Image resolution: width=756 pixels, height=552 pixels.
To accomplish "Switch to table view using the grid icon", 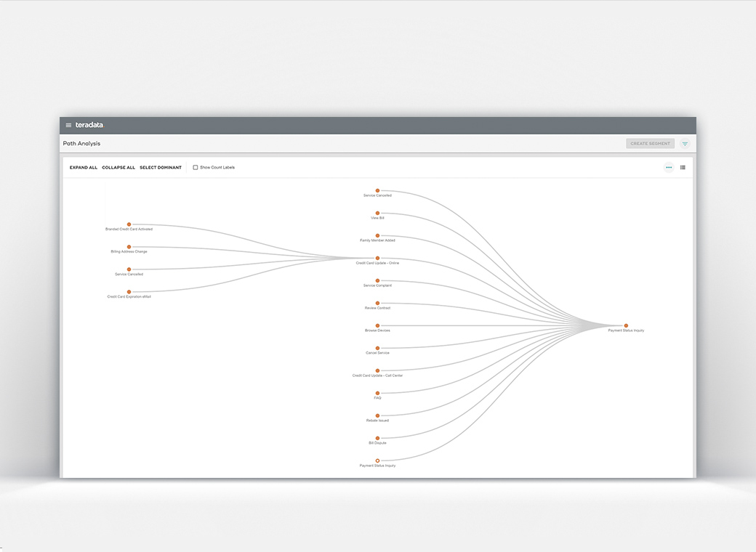I will point(682,167).
